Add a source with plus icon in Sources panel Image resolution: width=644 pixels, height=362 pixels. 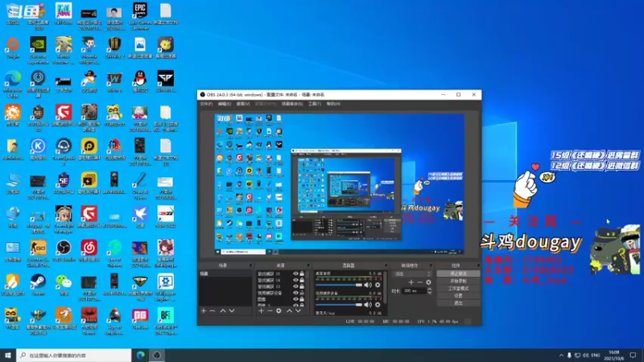coord(261,311)
